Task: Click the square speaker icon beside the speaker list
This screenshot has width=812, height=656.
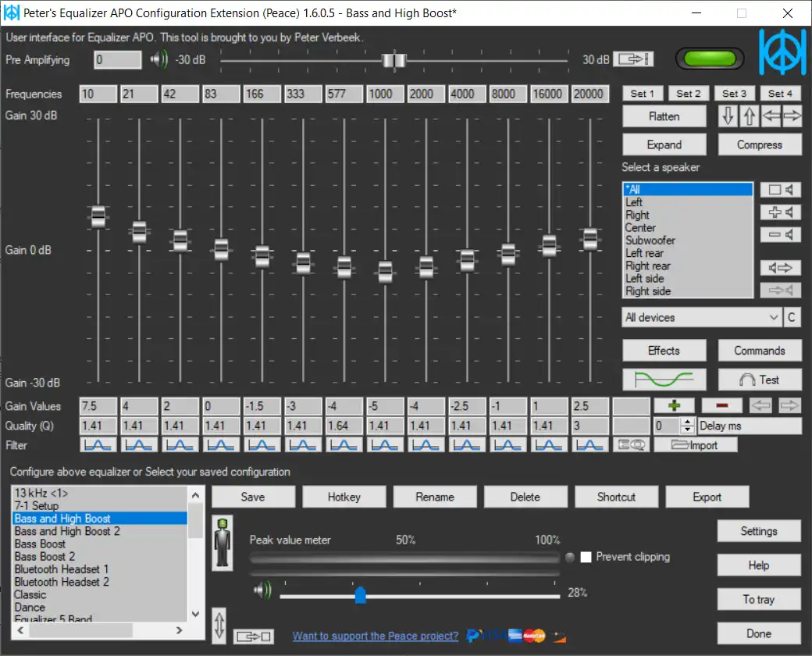Action: [781, 190]
